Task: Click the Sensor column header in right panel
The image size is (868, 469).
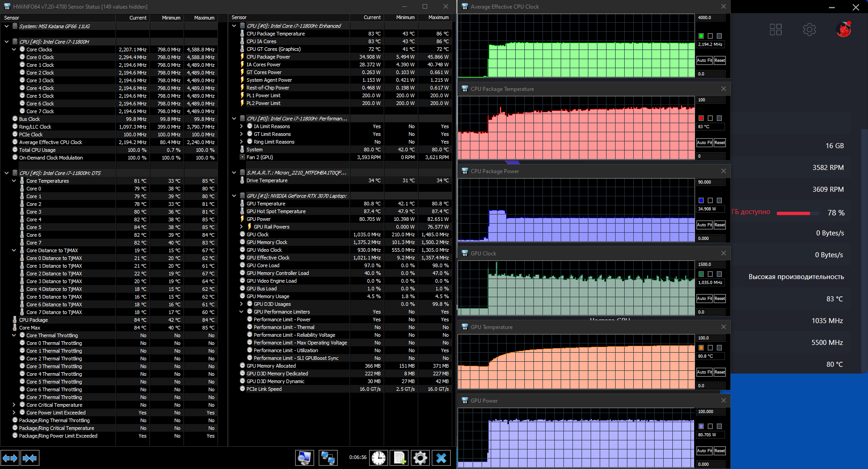Action: coord(289,18)
